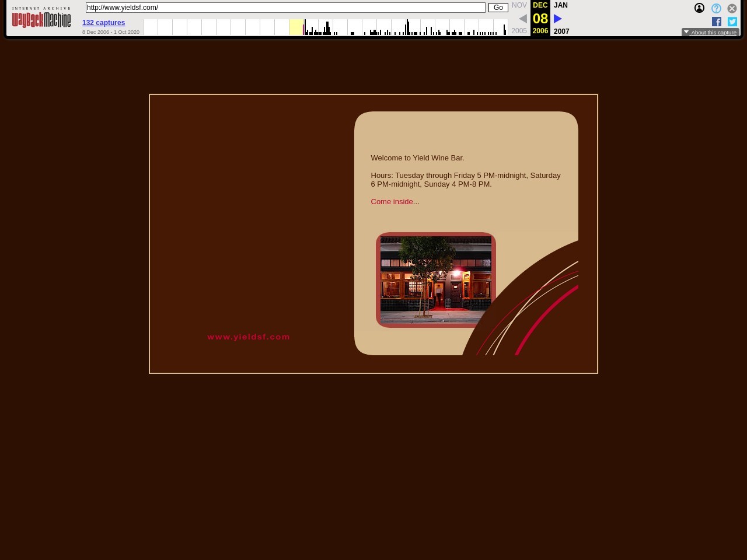Viewport: 747px width, 560px height.
Task: Share capture on Facebook
Action: coord(717,22)
